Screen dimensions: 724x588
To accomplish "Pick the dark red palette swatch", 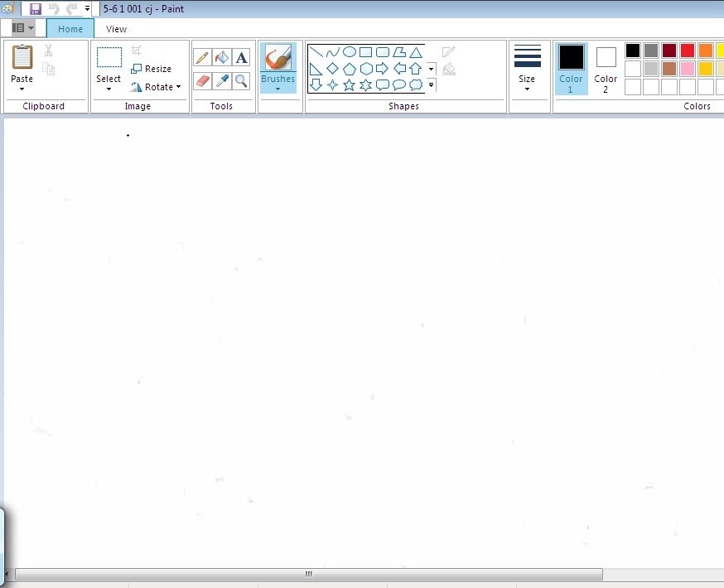I will (x=669, y=51).
